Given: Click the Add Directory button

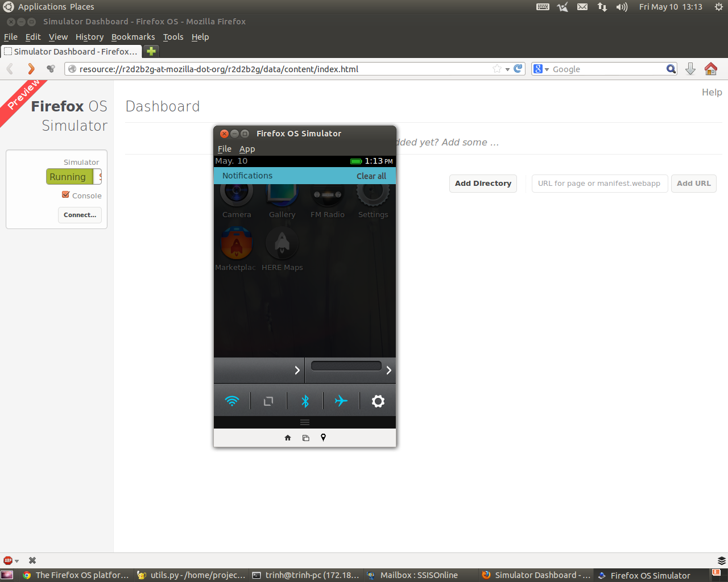Looking at the screenshot, I should [x=483, y=183].
